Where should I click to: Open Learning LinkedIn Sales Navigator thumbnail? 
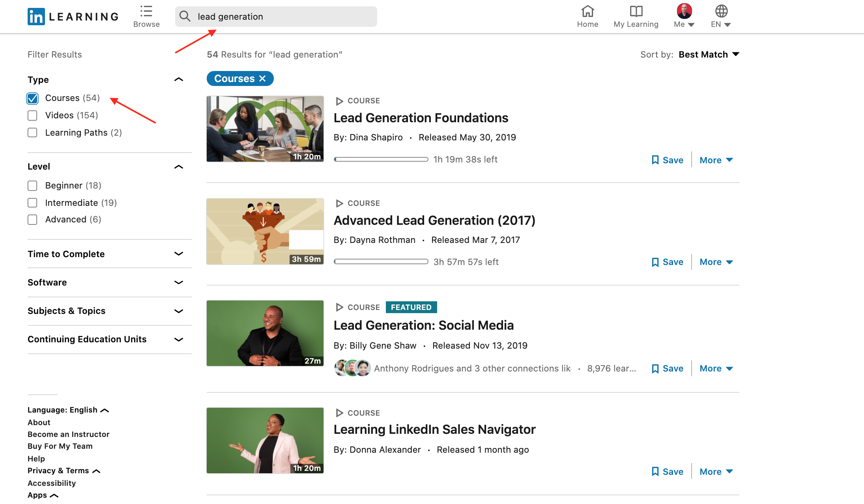265,441
